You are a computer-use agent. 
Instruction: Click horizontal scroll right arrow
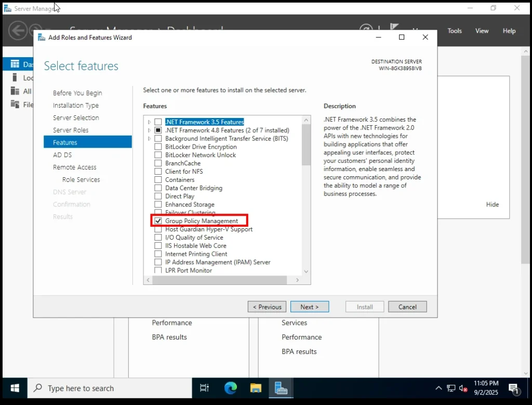point(297,280)
